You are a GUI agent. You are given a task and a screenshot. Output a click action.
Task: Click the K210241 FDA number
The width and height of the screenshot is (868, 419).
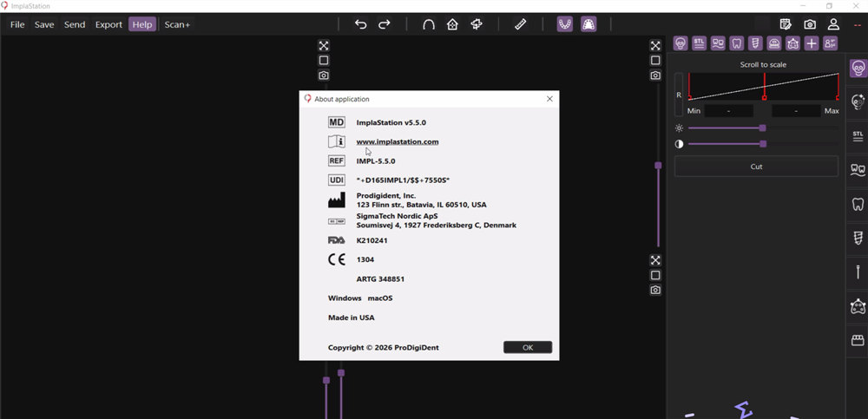click(x=372, y=240)
